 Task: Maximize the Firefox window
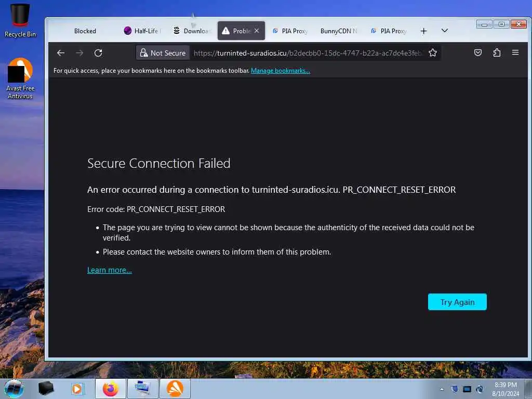click(x=501, y=24)
